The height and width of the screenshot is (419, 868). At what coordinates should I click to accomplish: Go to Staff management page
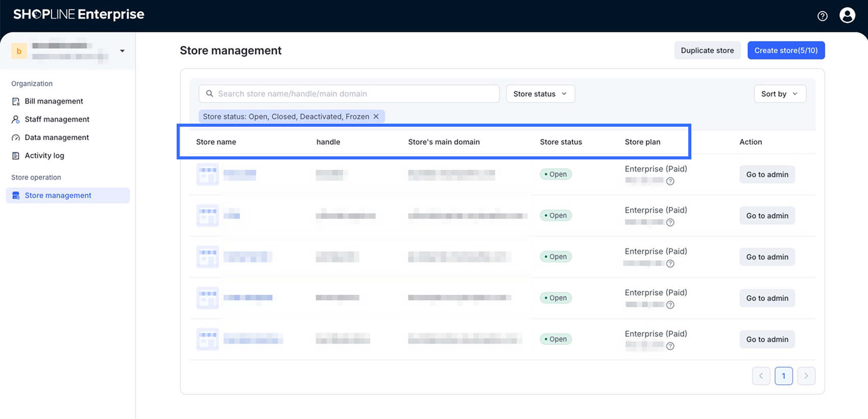coord(57,119)
